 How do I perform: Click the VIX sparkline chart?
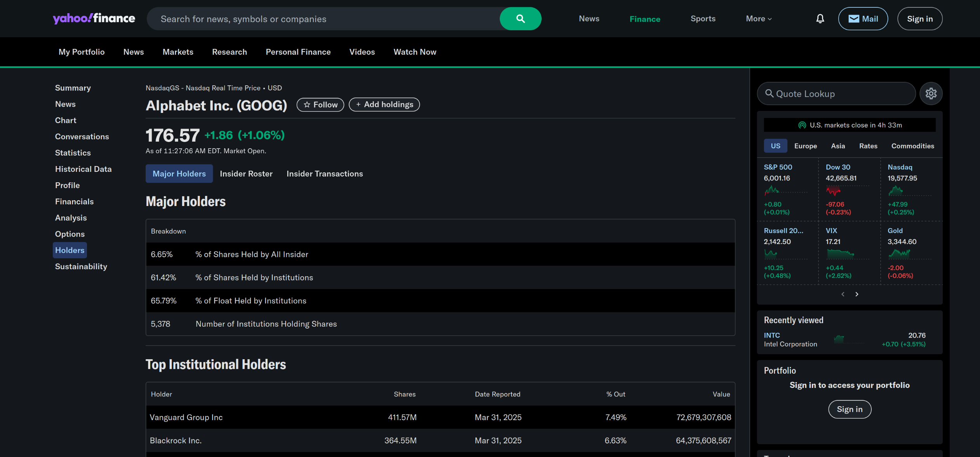[847, 254]
